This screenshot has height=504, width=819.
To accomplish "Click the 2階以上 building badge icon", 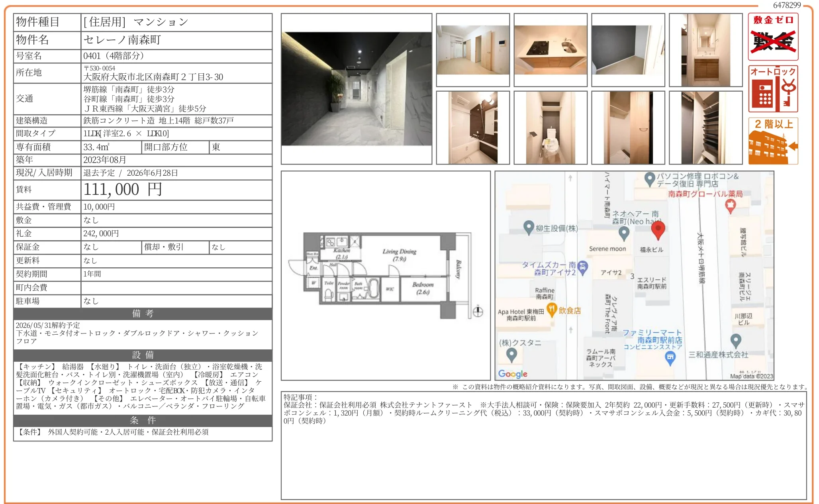I will point(773,141).
